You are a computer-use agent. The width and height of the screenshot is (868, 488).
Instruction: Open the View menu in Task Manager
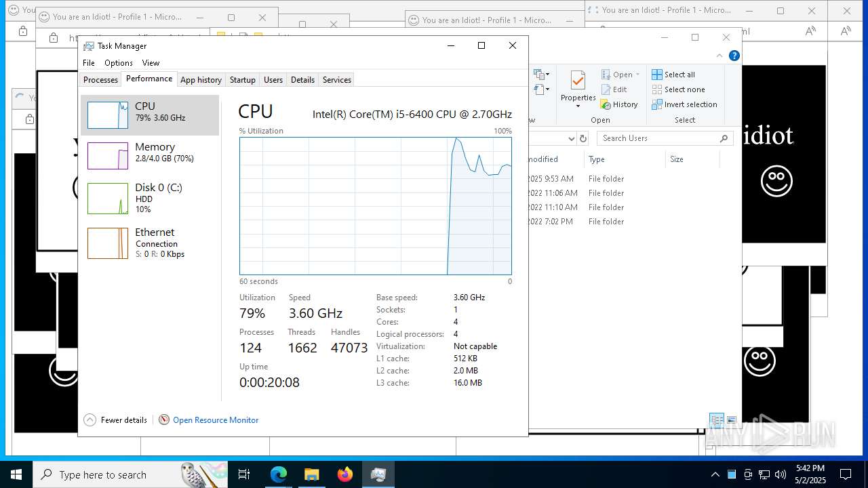pyautogui.click(x=151, y=63)
